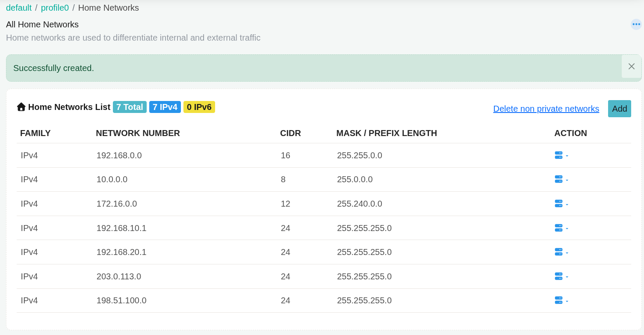Click 'Home Networks' breadcrumb text
Viewport: 644px width, 335px height.
(x=109, y=8)
